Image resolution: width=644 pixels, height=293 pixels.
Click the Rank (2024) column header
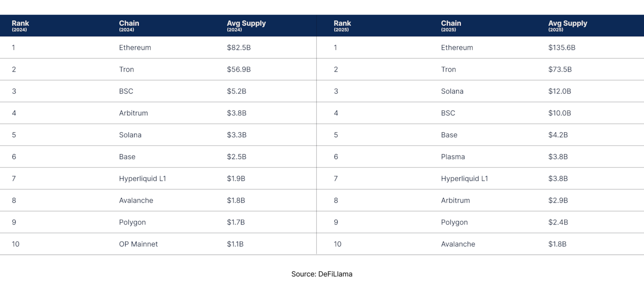point(20,25)
